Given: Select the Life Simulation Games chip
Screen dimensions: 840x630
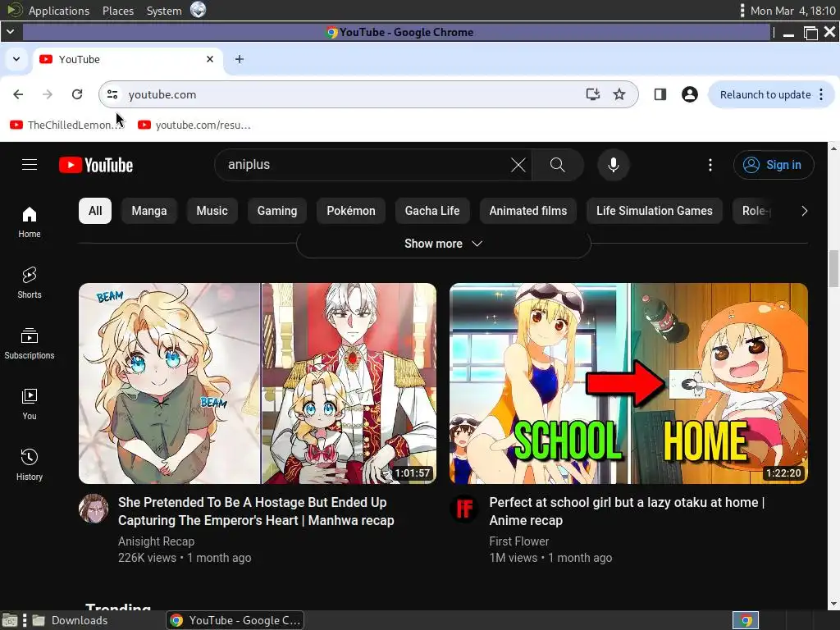Looking at the screenshot, I should coord(654,211).
